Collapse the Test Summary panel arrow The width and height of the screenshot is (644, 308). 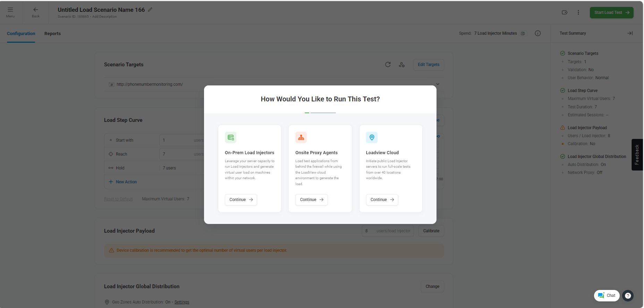[x=630, y=33]
